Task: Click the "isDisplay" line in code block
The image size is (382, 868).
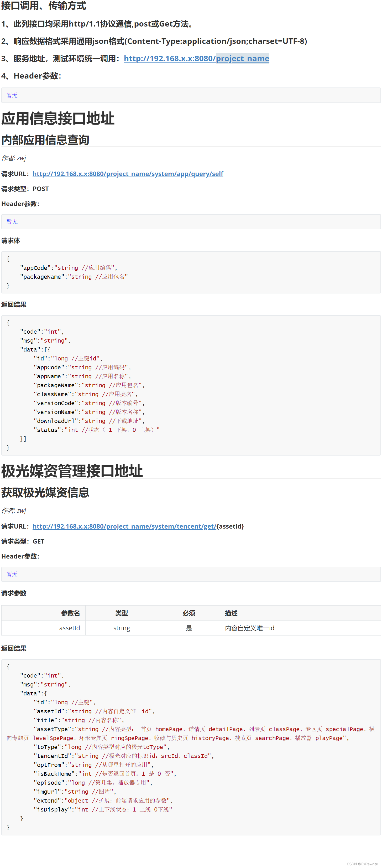Action: pyautogui.click(x=103, y=809)
